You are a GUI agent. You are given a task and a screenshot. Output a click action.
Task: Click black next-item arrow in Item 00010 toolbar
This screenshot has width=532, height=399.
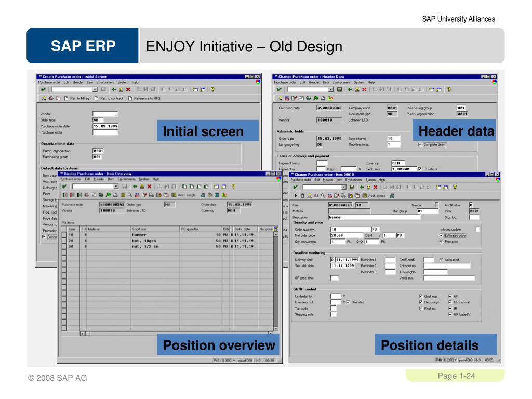pyautogui.click(x=296, y=196)
